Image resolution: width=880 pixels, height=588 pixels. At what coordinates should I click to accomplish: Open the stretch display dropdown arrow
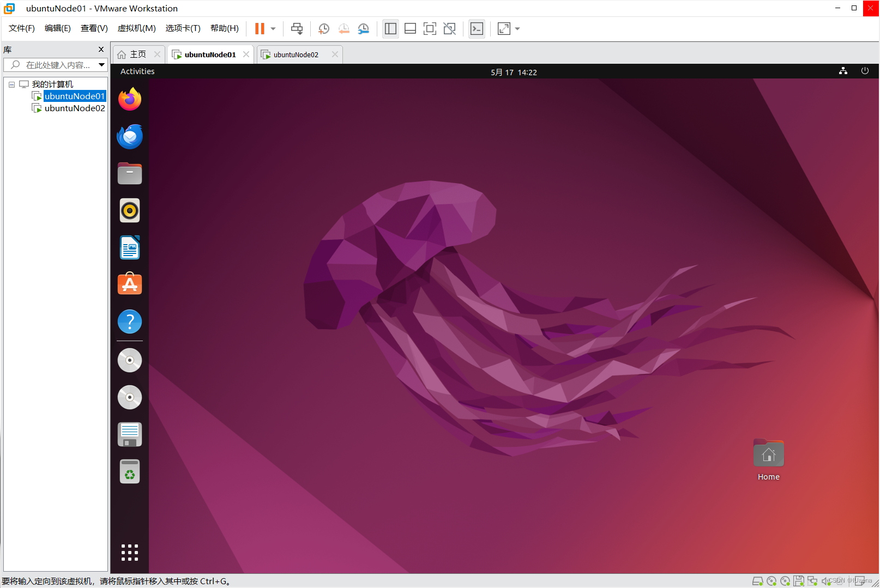(x=517, y=29)
